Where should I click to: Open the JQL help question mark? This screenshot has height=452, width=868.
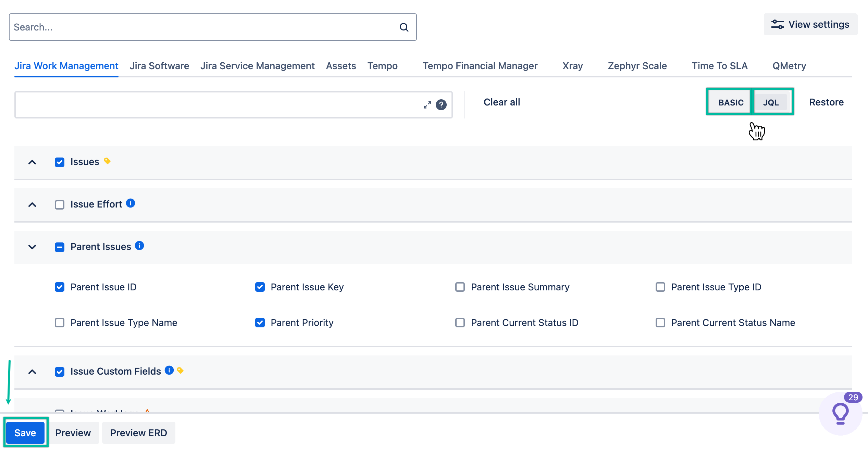pos(442,105)
